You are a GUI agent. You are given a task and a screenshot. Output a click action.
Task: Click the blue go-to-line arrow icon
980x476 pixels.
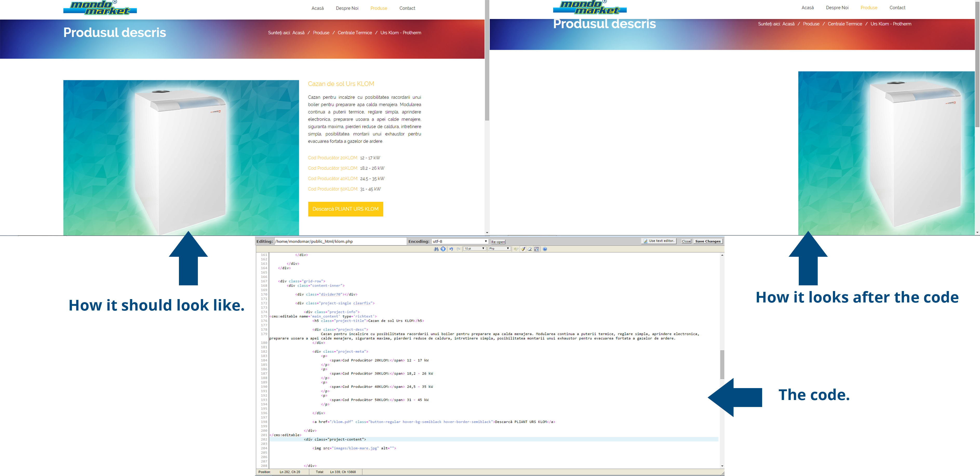(443, 249)
